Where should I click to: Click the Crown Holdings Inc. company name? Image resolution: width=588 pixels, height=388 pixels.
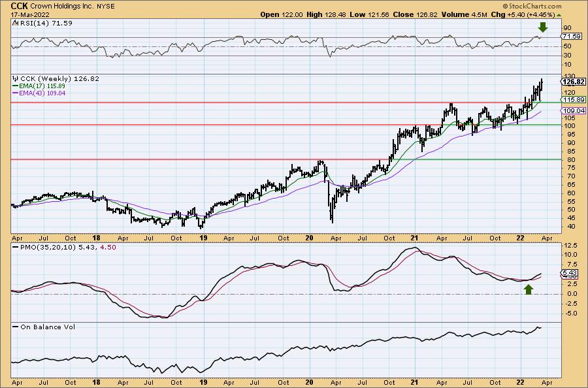tap(61, 7)
